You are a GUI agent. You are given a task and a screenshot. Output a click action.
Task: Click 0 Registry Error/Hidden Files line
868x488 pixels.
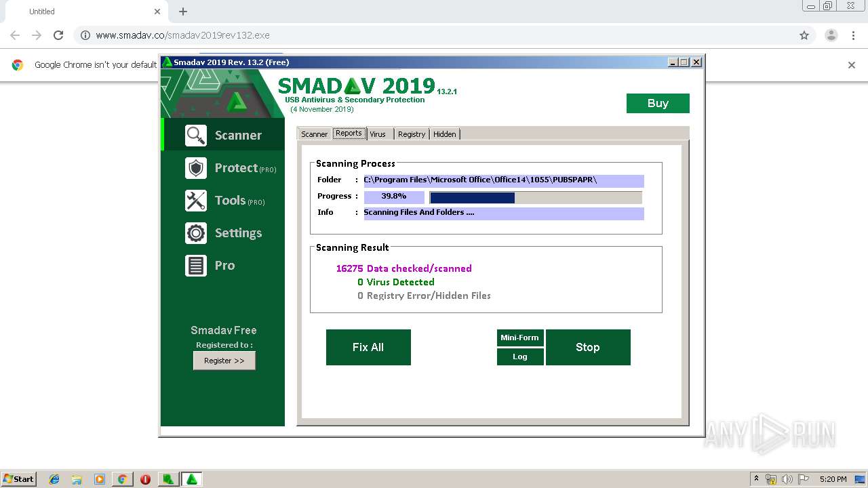[x=424, y=296]
